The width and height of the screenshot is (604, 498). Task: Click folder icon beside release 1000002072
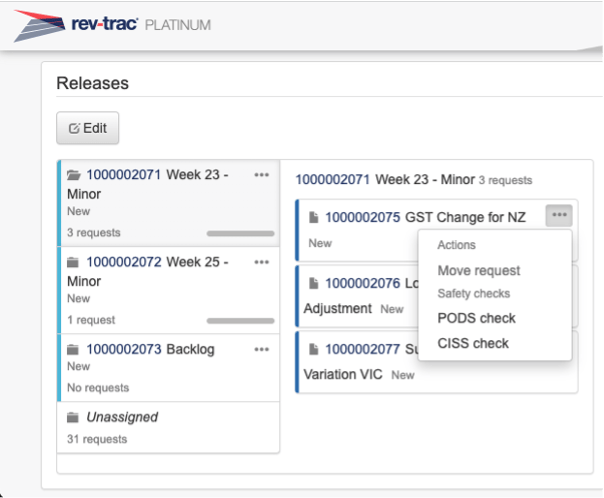(74, 262)
